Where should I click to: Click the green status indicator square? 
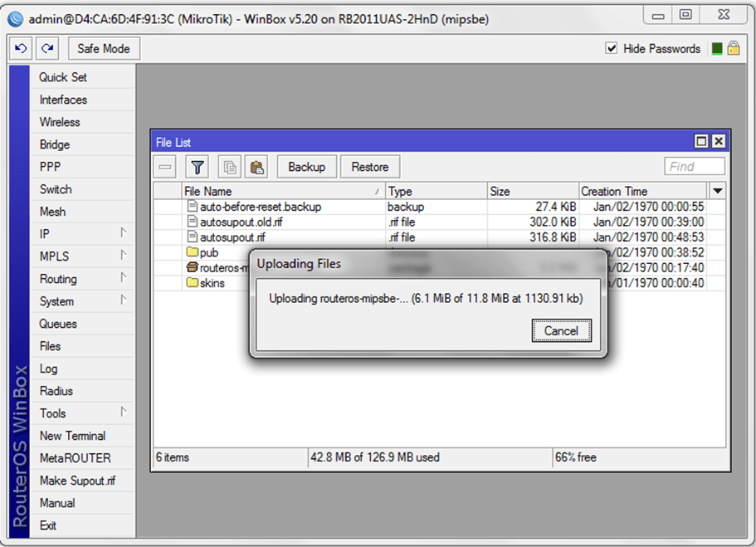tap(717, 49)
